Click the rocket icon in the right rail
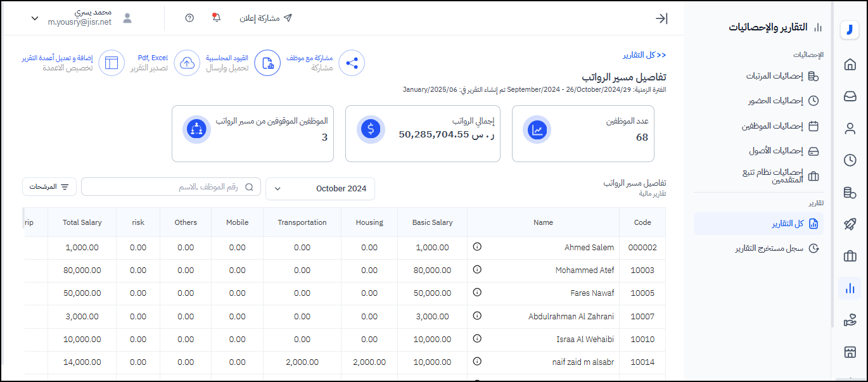Image resolution: width=868 pixels, height=382 pixels. pyautogui.click(x=850, y=224)
